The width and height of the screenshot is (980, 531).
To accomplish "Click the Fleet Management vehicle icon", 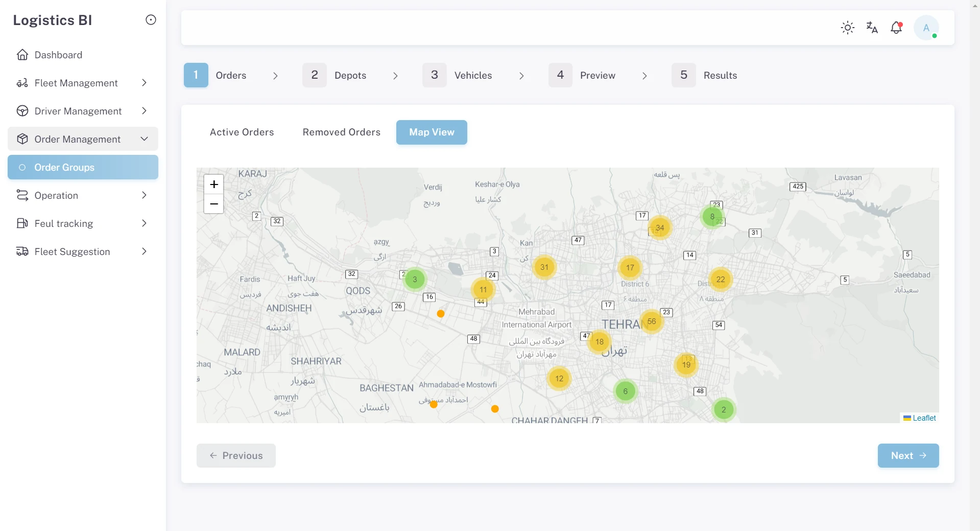I will 22,83.
